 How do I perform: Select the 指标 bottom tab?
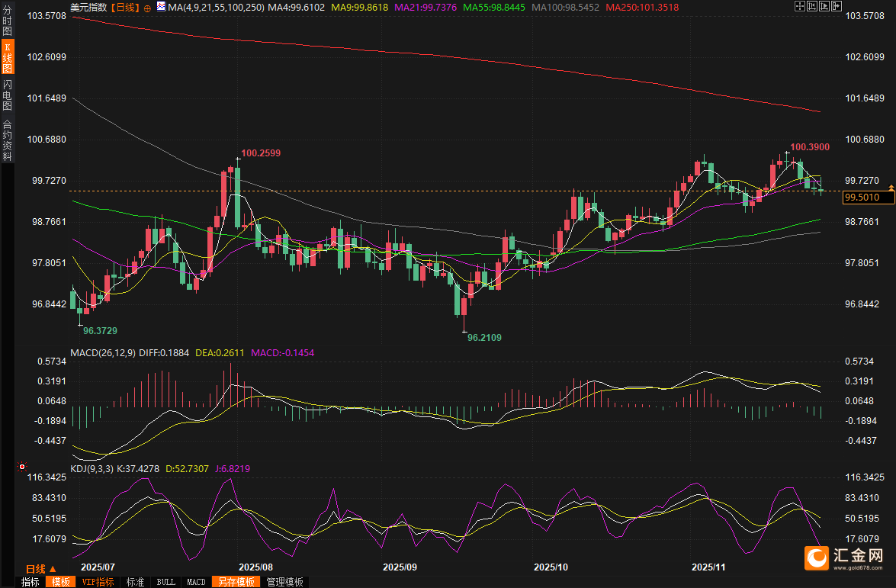[31, 582]
